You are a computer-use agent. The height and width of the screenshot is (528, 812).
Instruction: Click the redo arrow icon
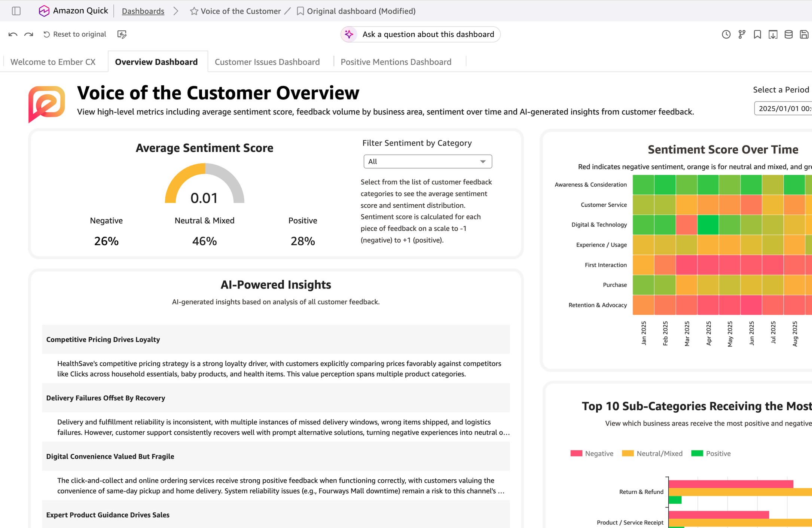tap(29, 34)
